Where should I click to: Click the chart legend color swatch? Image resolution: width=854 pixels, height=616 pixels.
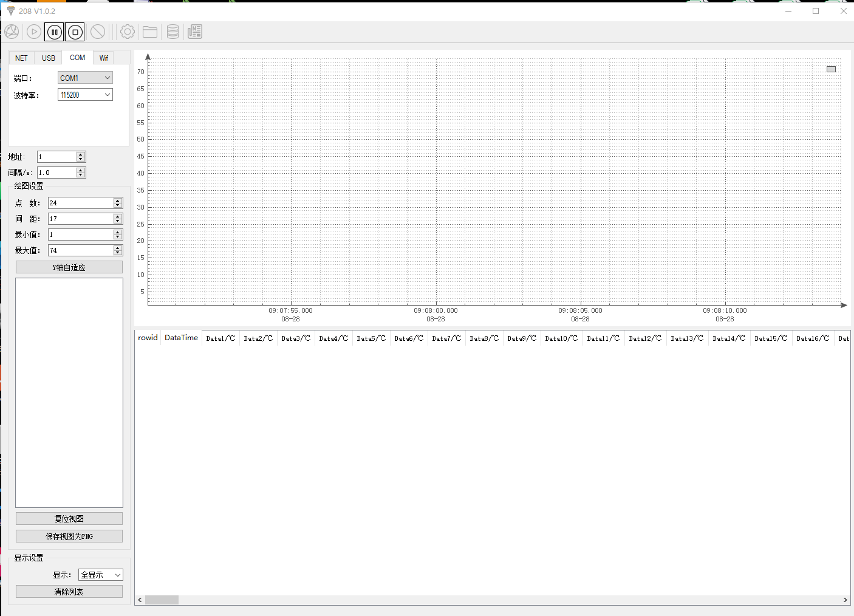click(x=831, y=69)
